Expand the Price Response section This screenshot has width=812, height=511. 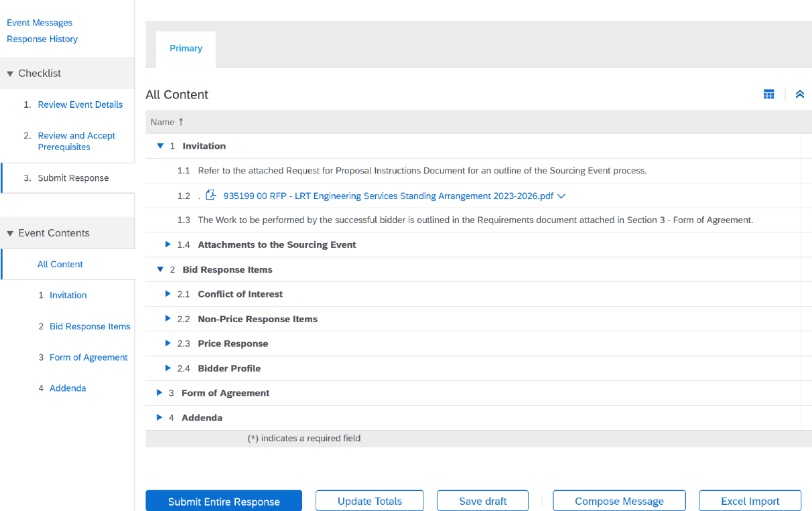tap(168, 344)
